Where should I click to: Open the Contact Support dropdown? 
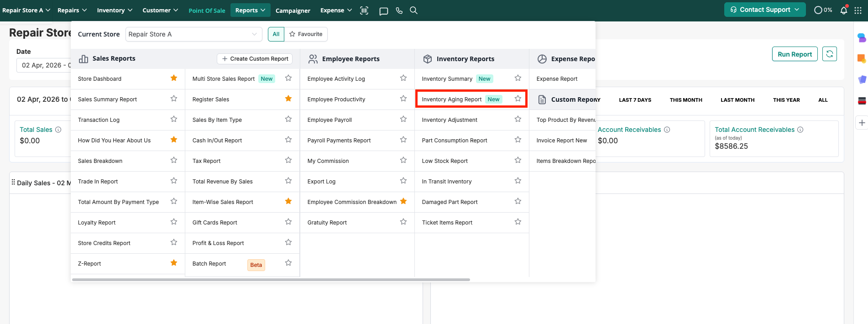764,10
